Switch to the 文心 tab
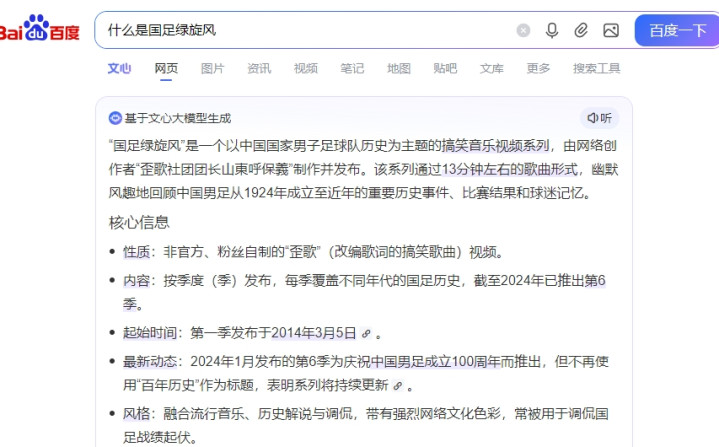The width and height of the screenshot is (719, 447). [119, 68]
